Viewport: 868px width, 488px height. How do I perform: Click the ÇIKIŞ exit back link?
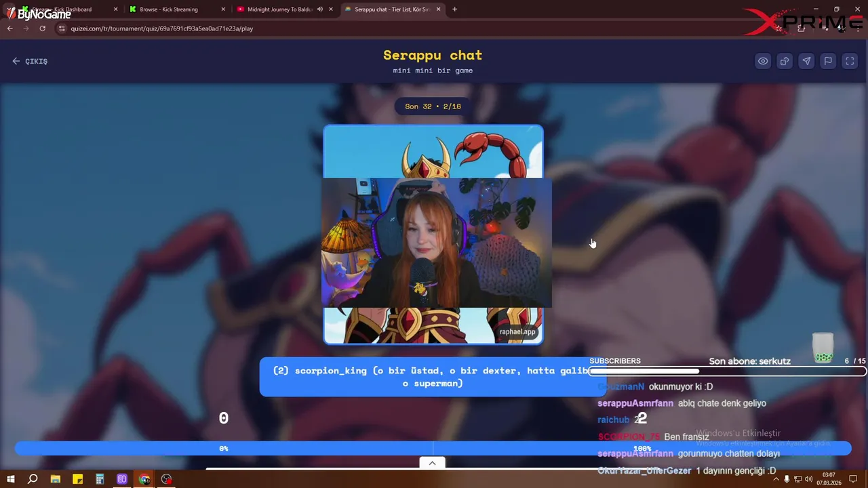tap(30, 61)
